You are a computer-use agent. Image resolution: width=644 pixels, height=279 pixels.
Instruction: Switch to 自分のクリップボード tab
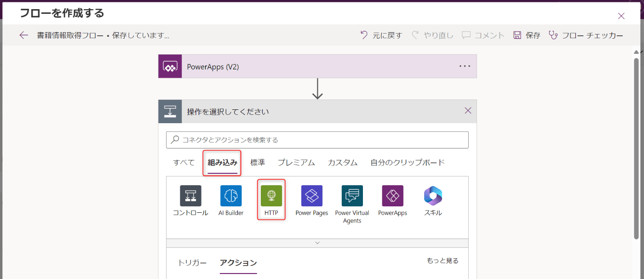click(408, 162)
